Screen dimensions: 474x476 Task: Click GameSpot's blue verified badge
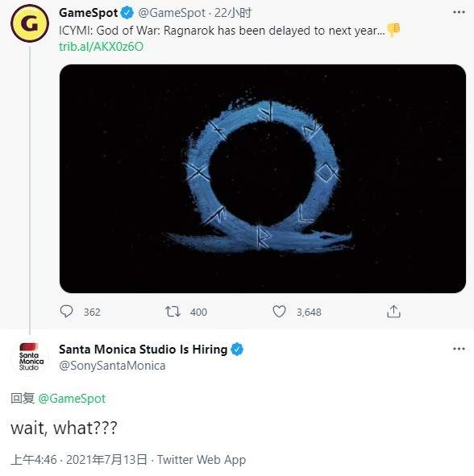(x=127, y=13)
